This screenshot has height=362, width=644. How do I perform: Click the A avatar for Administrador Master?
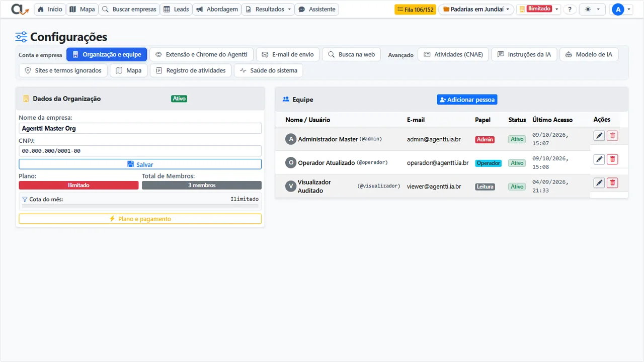point(291,139)
